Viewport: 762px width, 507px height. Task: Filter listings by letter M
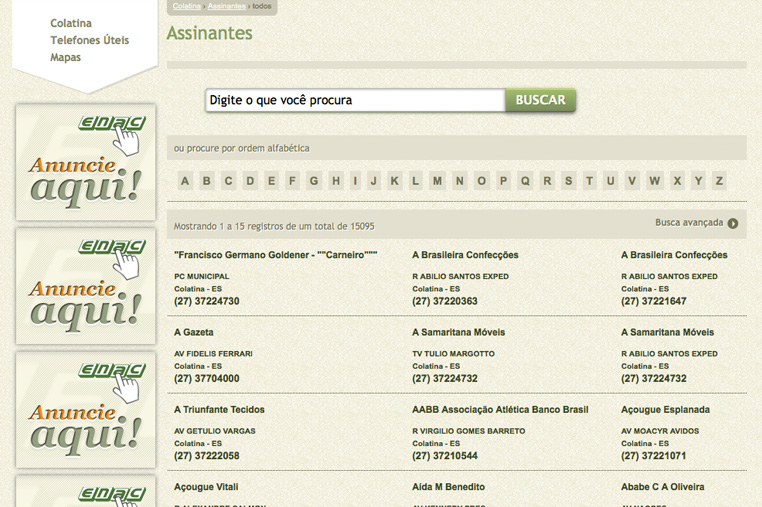click(437, 181)
